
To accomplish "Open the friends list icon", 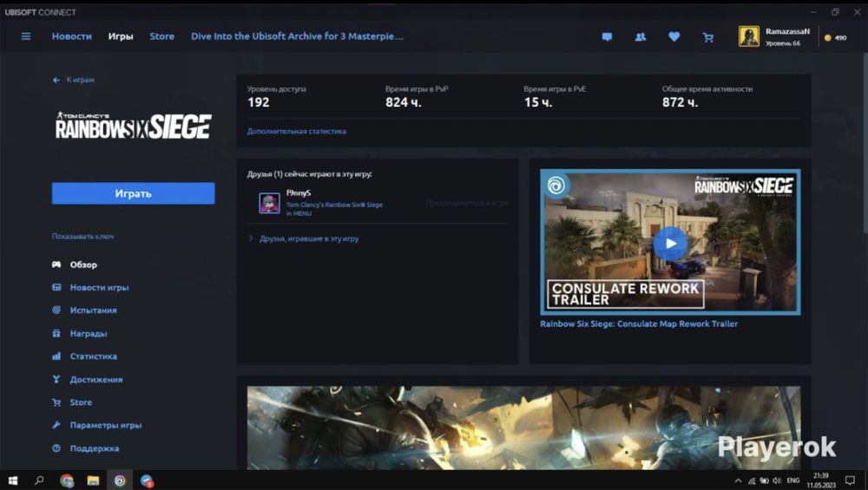I will tap(641, 37).
